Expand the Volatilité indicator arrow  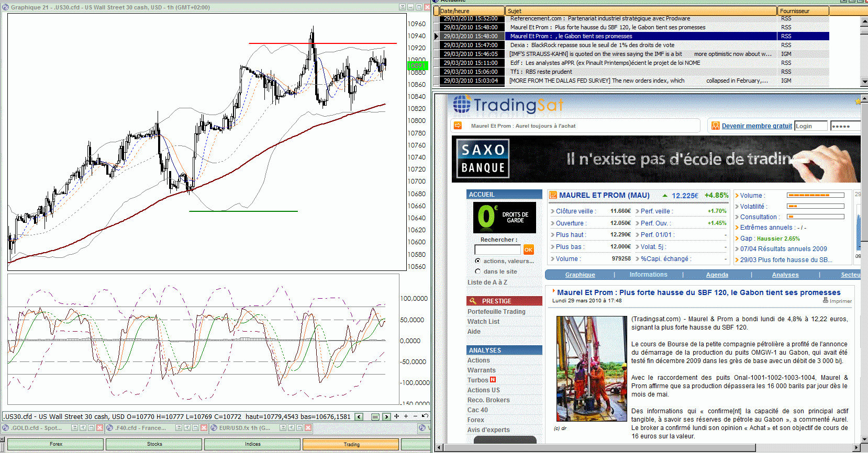pos(737,207)
